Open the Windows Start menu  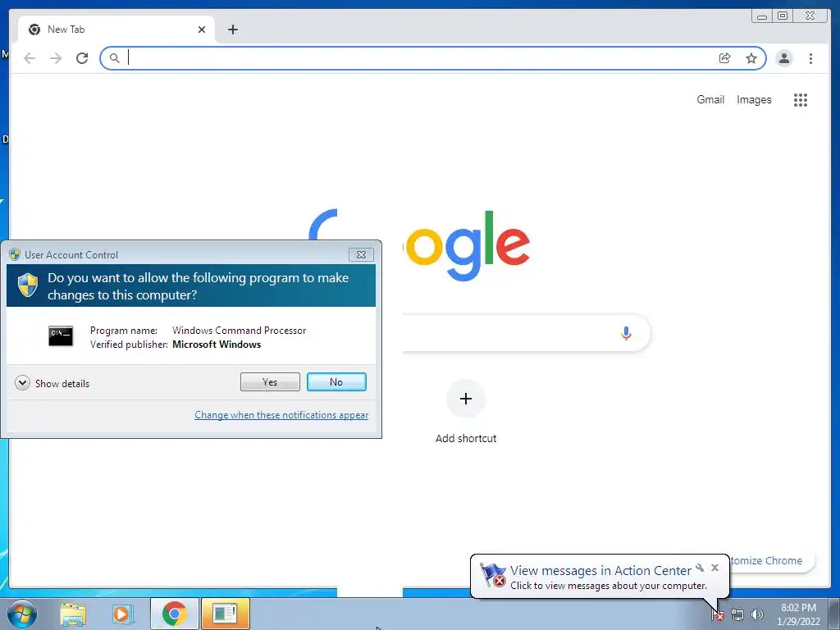point(22,614)
